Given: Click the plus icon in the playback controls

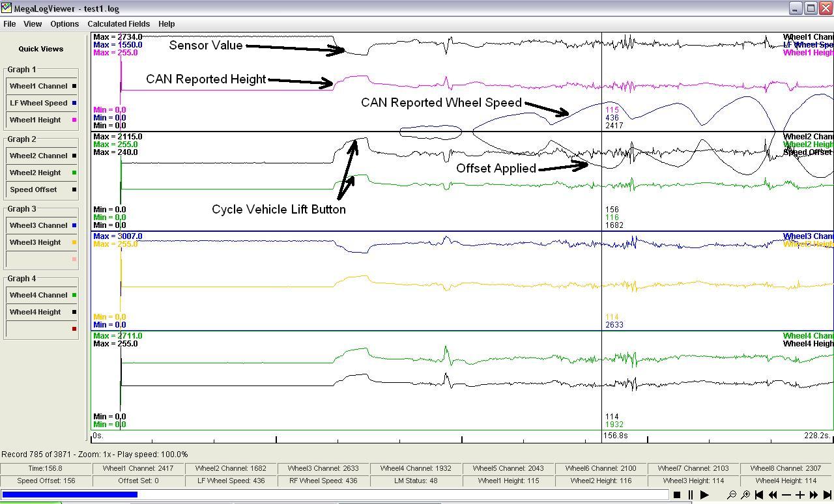Looking at the screenshot, I should coord(800,495).
